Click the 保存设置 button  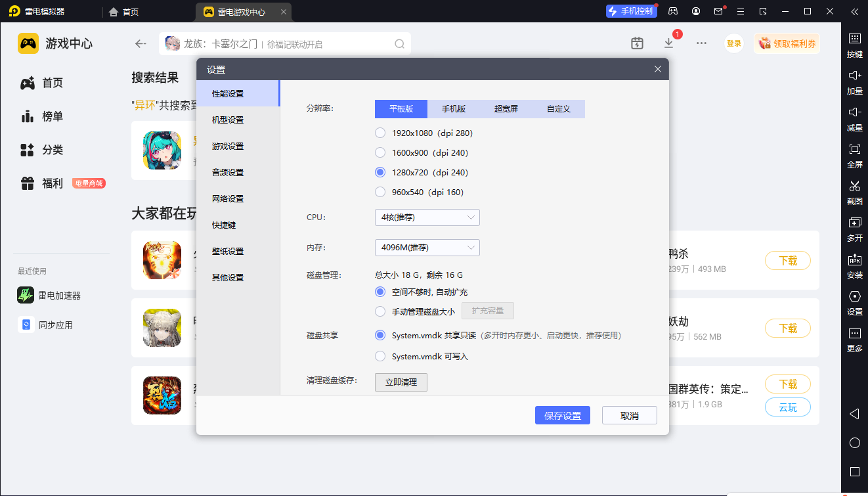[563, 416]
